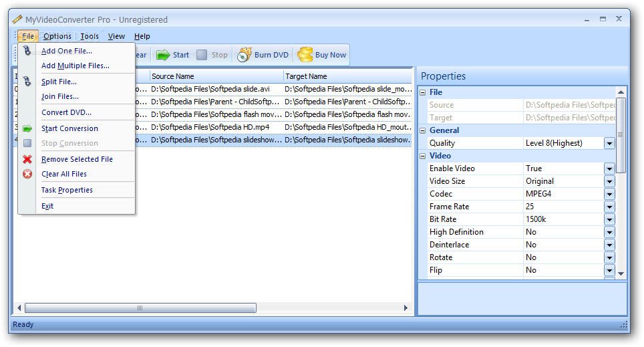Open Task Properties from the File menu

click(67, 190)
